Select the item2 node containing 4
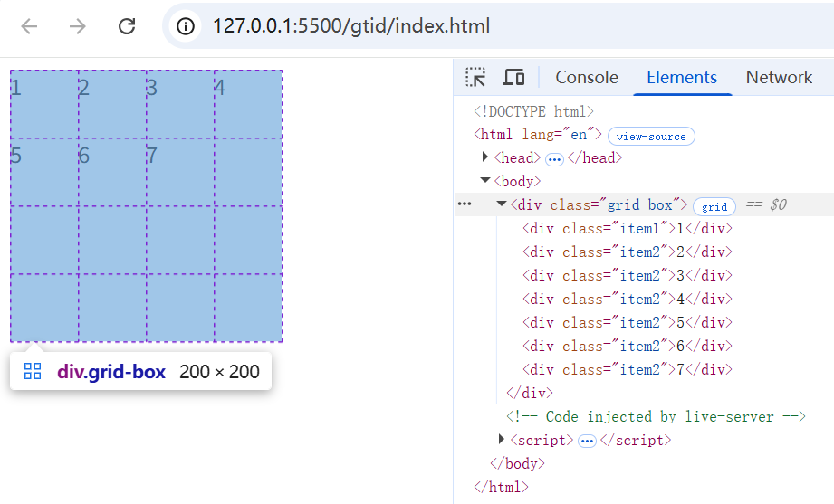 (x=628, y=299)
